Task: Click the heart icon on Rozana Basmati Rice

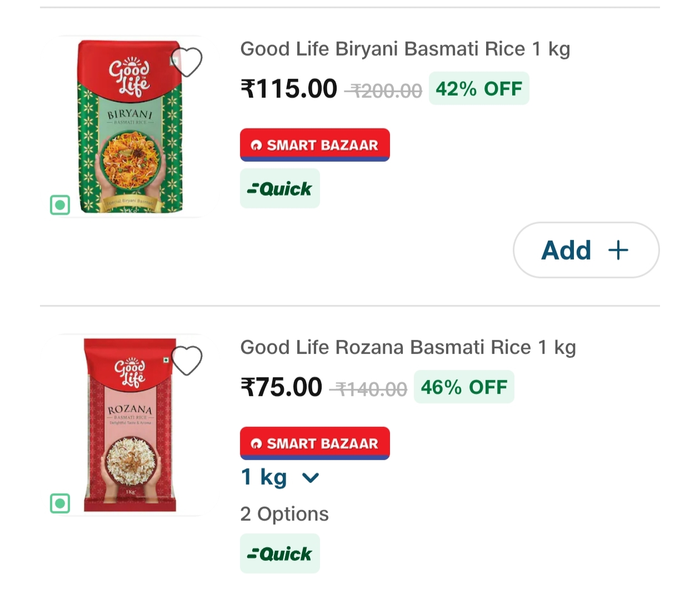Action: (186, 360)
